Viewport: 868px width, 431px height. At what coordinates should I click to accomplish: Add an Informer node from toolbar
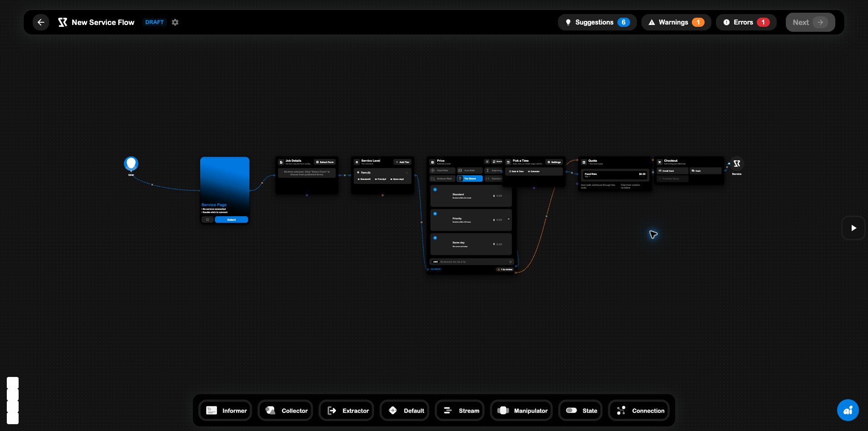click(x=226, y=411)
